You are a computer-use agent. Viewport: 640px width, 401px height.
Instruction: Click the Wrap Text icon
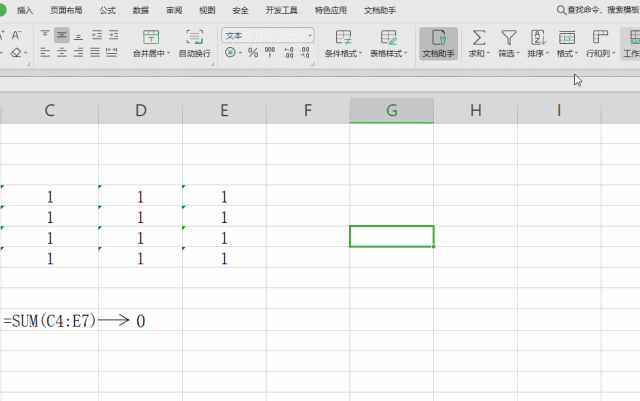pos(194,38)
